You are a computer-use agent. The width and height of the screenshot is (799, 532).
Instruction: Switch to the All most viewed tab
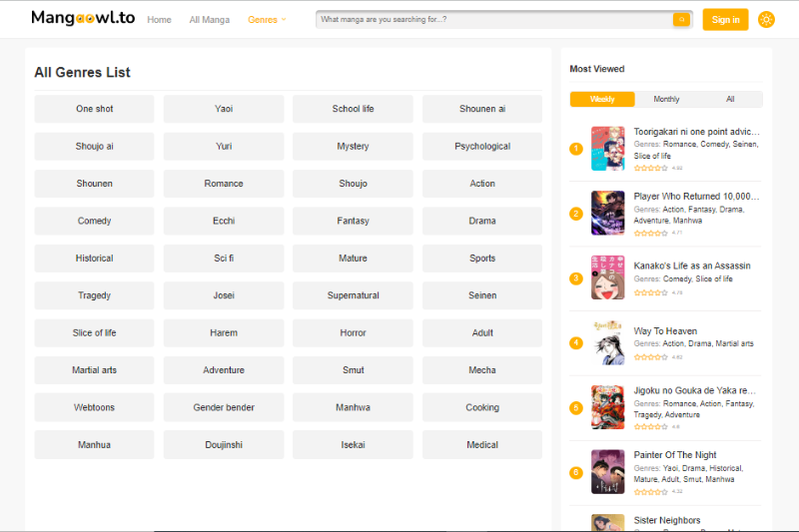(730, 99)
